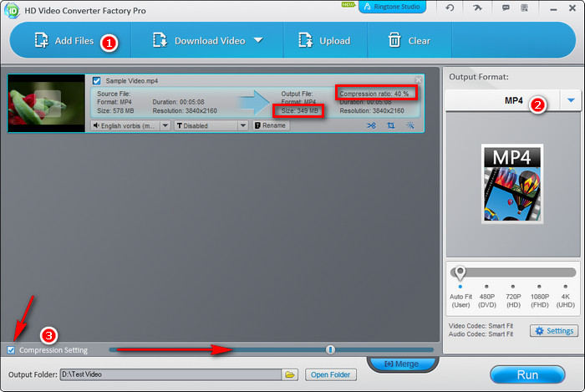
Task: Click 'Size: 349 MB' output text
Action: tap(299, 111)
